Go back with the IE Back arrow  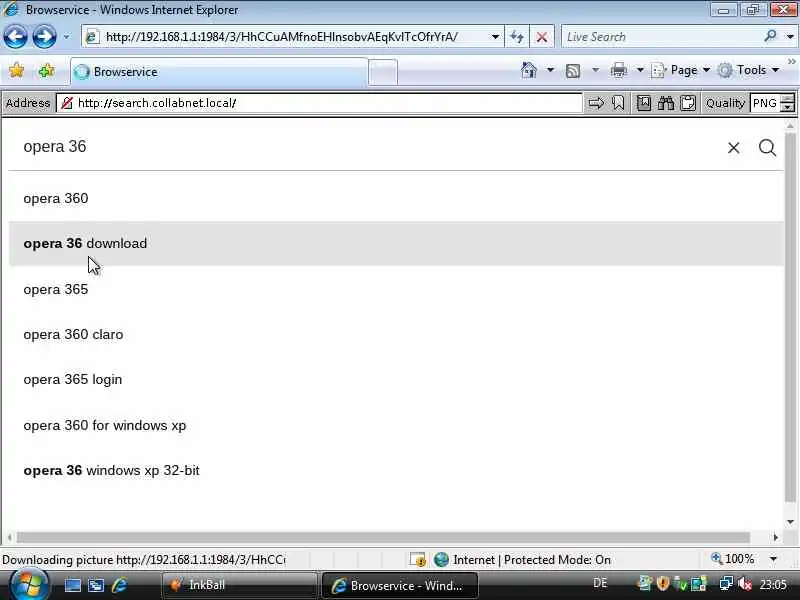click(15, 37)
